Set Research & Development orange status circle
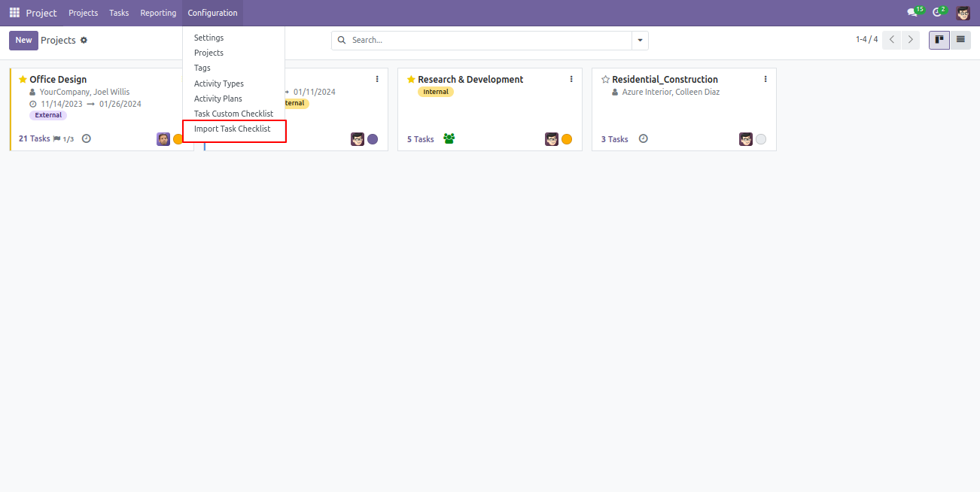 (567, 139)
